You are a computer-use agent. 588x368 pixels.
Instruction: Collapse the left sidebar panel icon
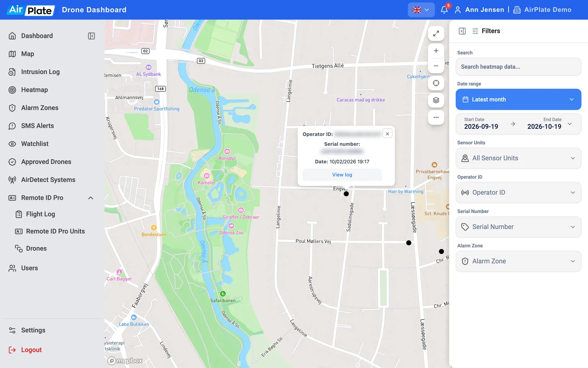point(92,36)
